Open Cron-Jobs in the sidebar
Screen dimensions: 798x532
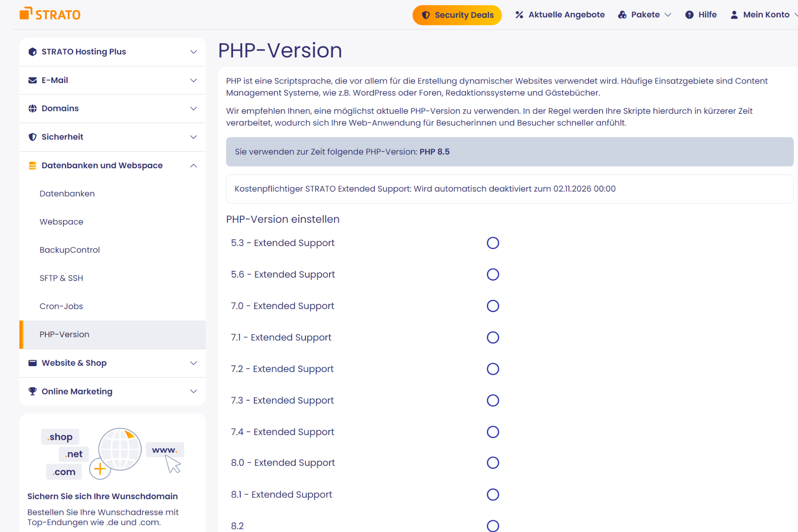coord(61,306)
